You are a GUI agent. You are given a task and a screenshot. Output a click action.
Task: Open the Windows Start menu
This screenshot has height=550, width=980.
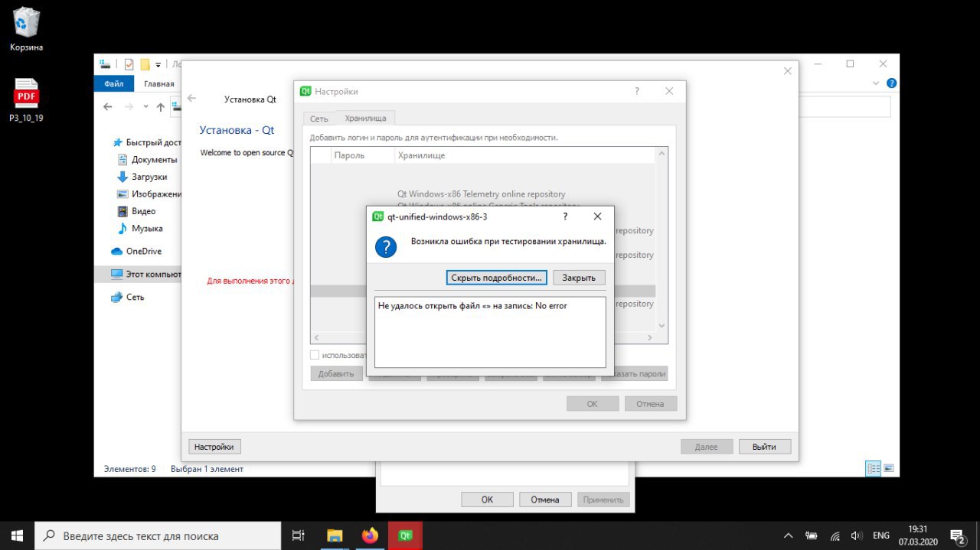17,535
